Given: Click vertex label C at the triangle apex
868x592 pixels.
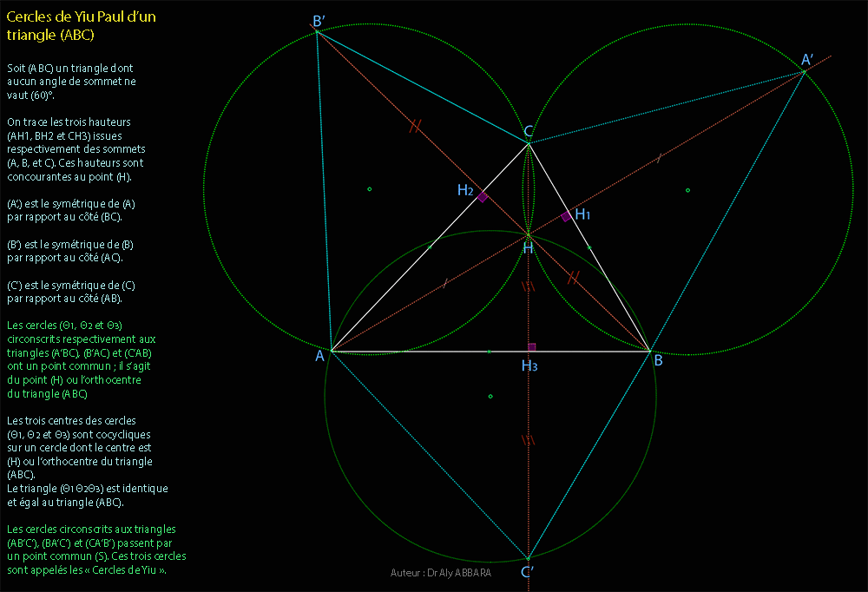Looking at the screenshot, I should coord(528,132).
